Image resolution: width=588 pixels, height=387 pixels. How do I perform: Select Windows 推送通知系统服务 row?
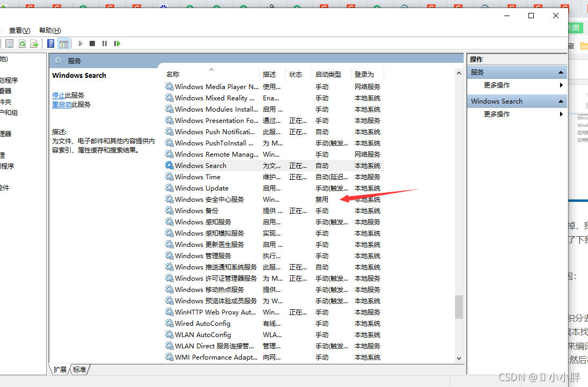tap(274, 267)
